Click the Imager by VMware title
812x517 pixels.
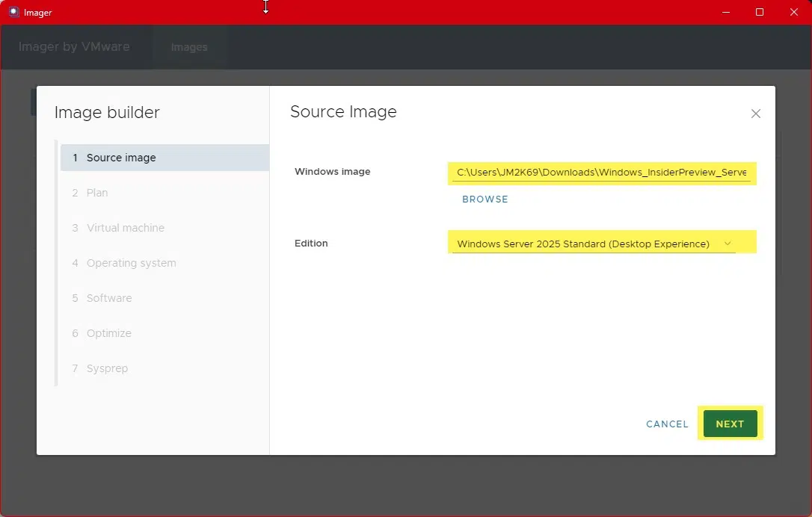coord(74,46)
